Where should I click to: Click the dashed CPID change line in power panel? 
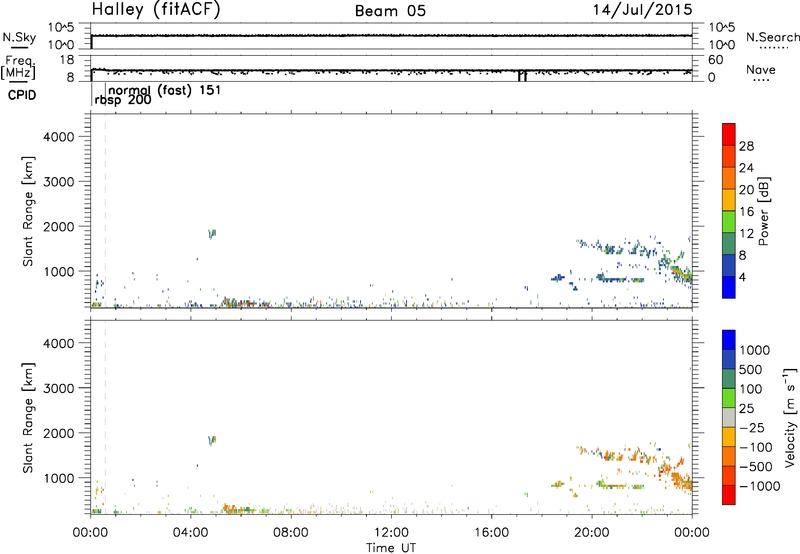click(105, 210)
